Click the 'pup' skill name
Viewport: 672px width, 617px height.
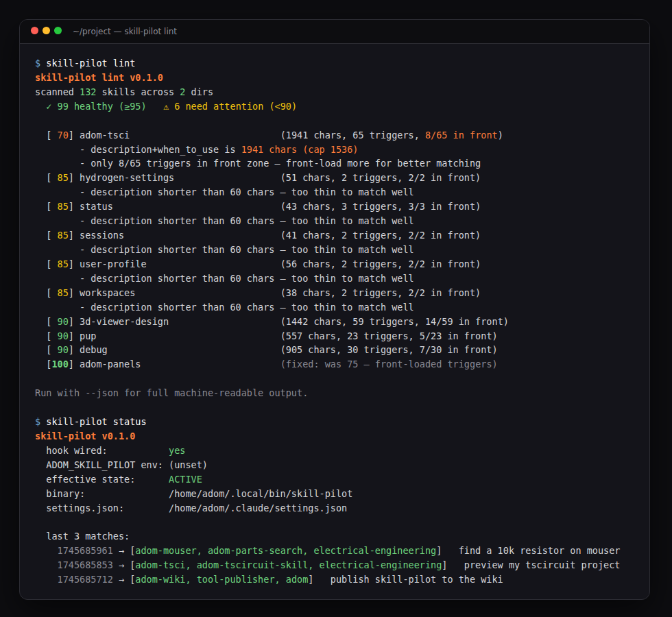[88, 337]
